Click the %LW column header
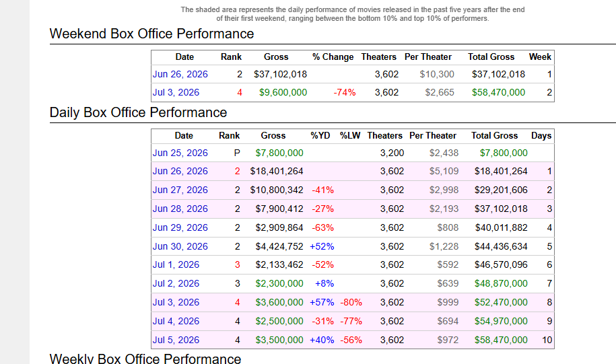Viewport: 616px width, 364px height. coord(350,136)
